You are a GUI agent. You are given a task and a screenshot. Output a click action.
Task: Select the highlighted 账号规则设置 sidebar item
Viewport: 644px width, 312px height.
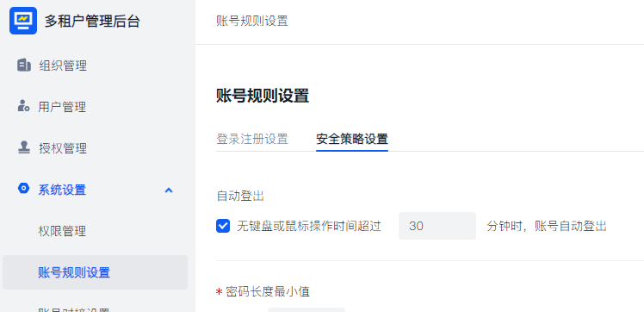coord(95,272)
